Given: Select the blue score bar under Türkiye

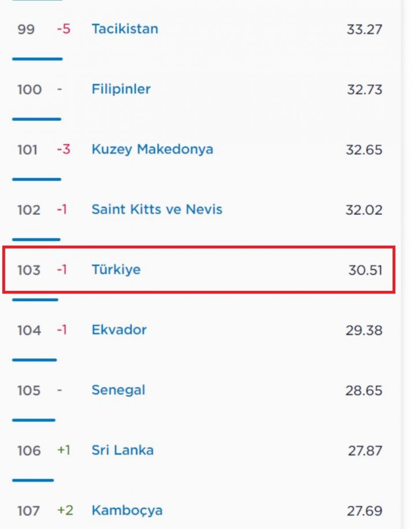Looking at the screenshot, I should (x=35, y=300).
